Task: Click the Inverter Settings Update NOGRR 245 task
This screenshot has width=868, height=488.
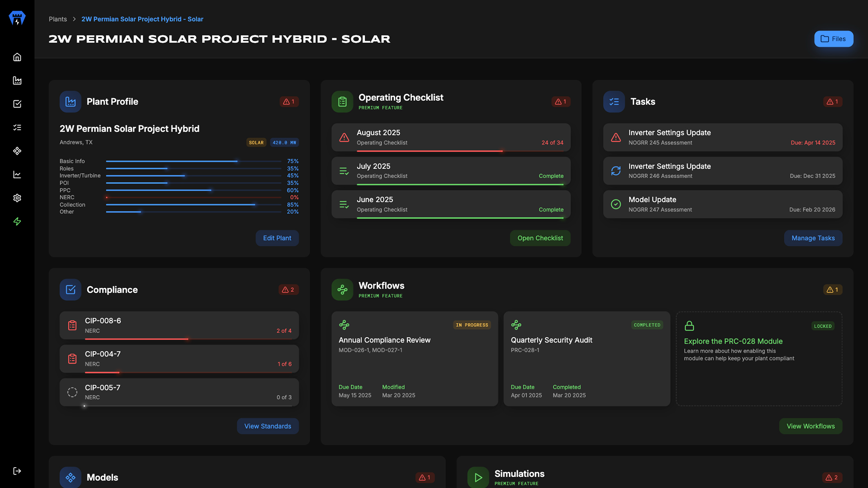Action: (x=722, y=137)
